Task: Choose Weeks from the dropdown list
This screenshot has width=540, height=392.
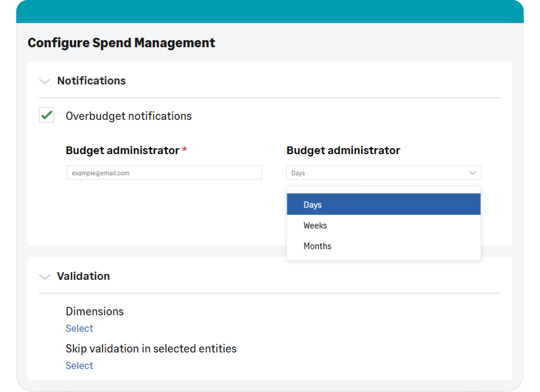Action: (x=383, y=225)
